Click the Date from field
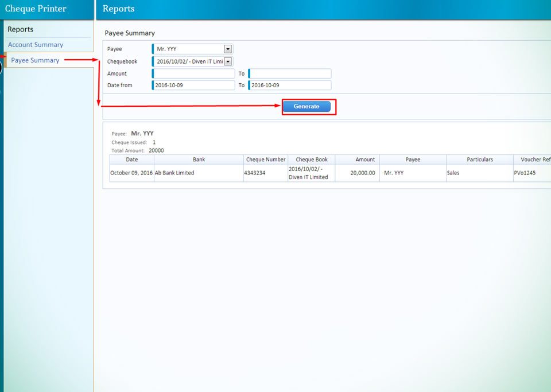The image size is (551, 392). [x=193, y=85]
